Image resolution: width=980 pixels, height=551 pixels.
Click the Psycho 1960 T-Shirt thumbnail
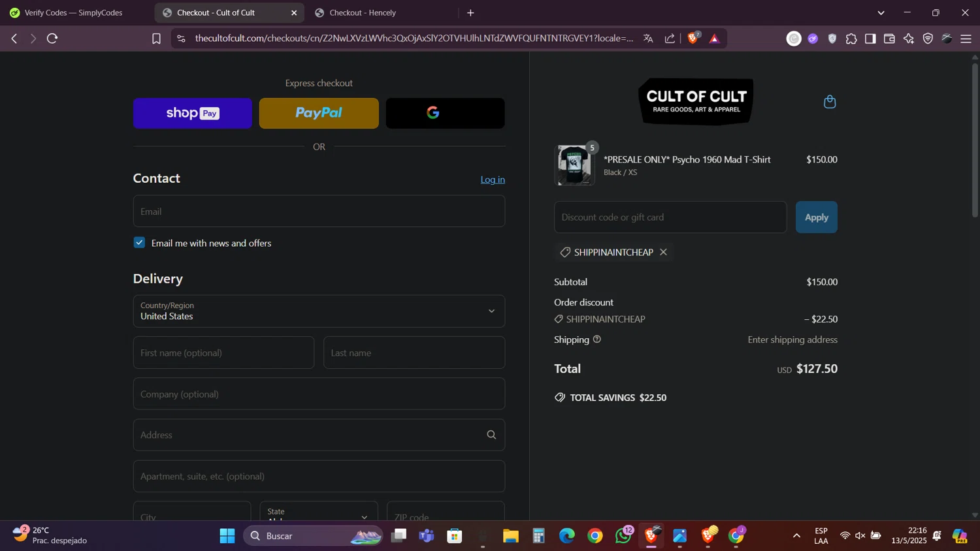tap(574, 166)
